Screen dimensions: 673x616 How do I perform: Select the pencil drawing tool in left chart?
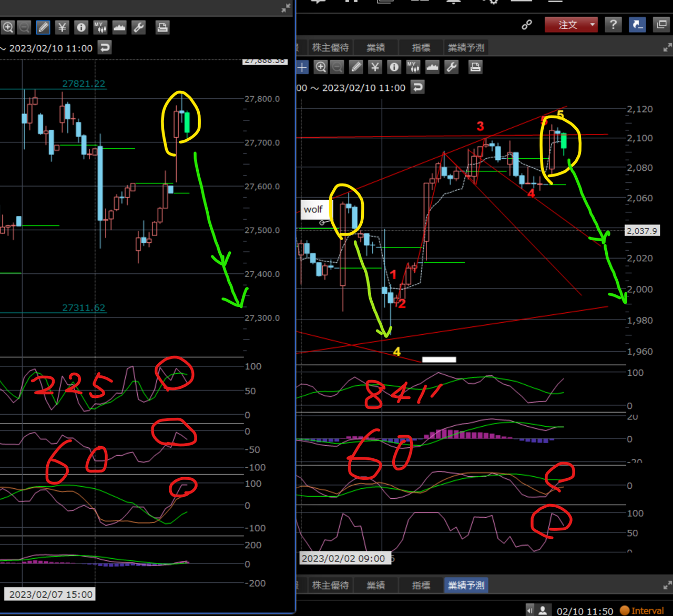[43, 27]
